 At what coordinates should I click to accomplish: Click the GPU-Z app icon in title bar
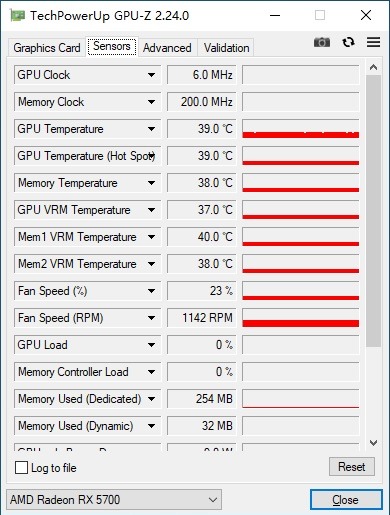tap(17, 15)
